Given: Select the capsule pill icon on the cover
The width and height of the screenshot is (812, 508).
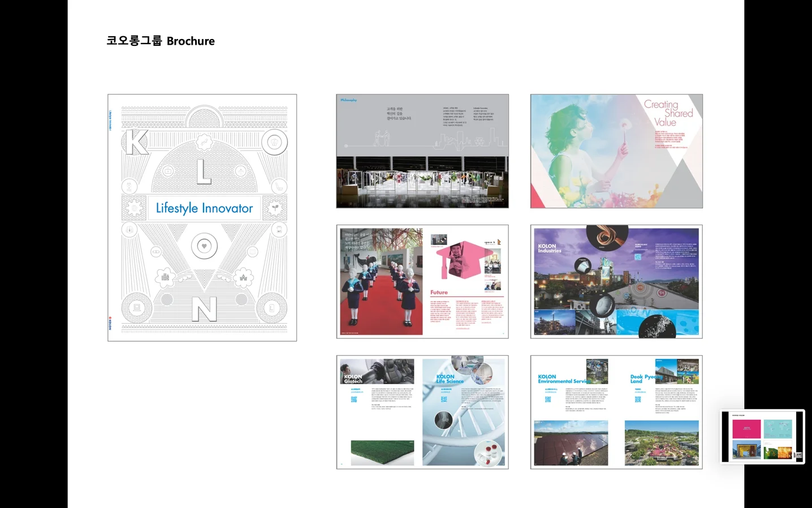Looking at the screenshot, I should coord(155,252).
